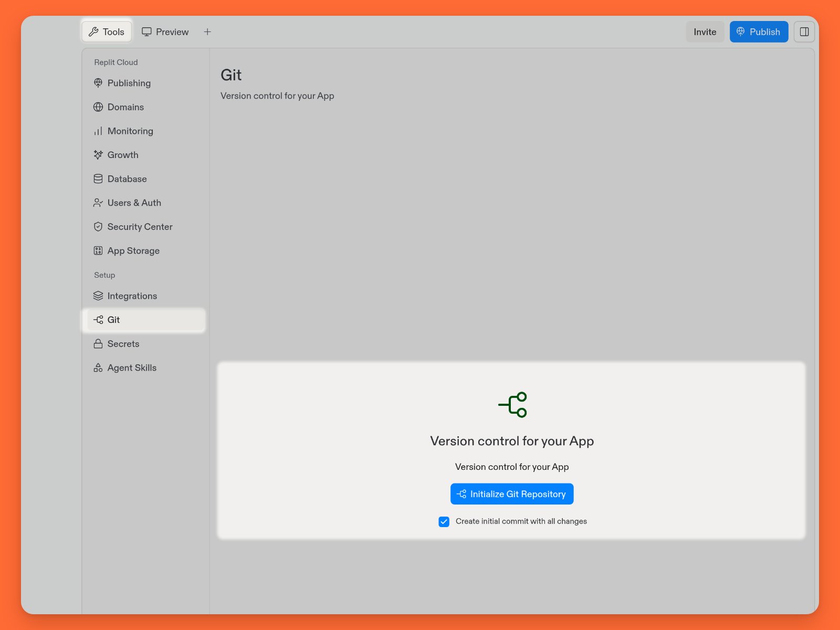Add a new tab with the plus icon
The image size is (840, 630).
207,32
